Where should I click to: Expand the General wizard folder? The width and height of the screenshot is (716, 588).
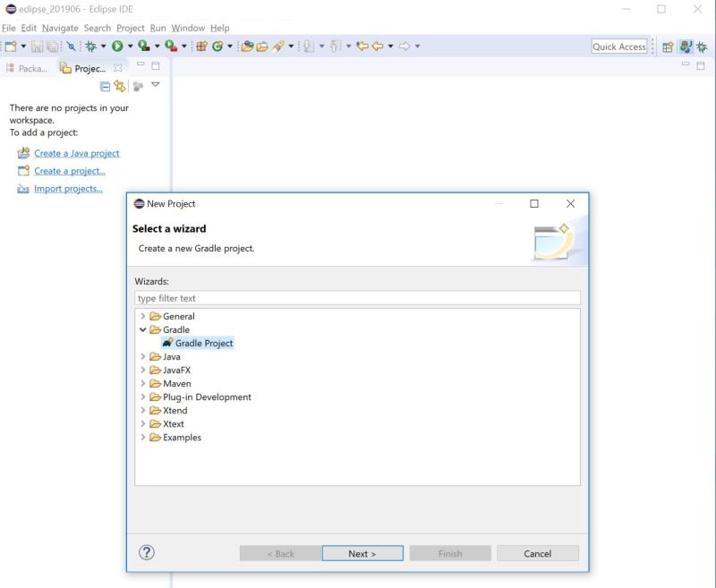143,316
